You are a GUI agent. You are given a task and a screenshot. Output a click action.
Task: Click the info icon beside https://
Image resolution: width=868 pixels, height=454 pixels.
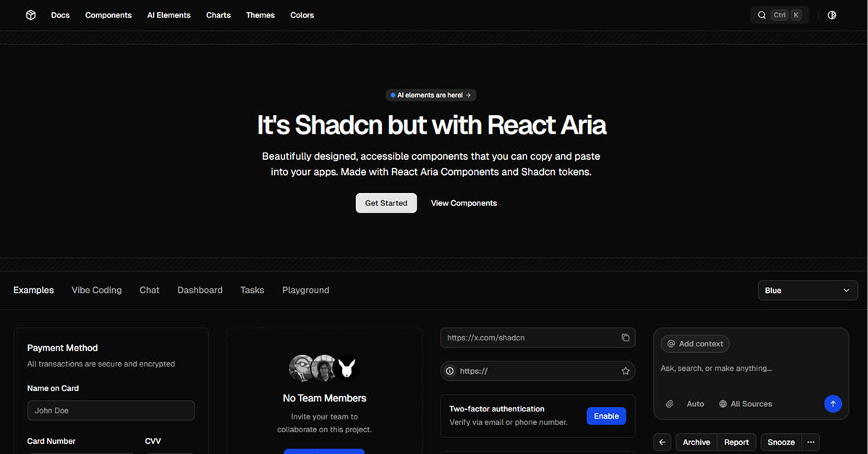click(450, 371)
